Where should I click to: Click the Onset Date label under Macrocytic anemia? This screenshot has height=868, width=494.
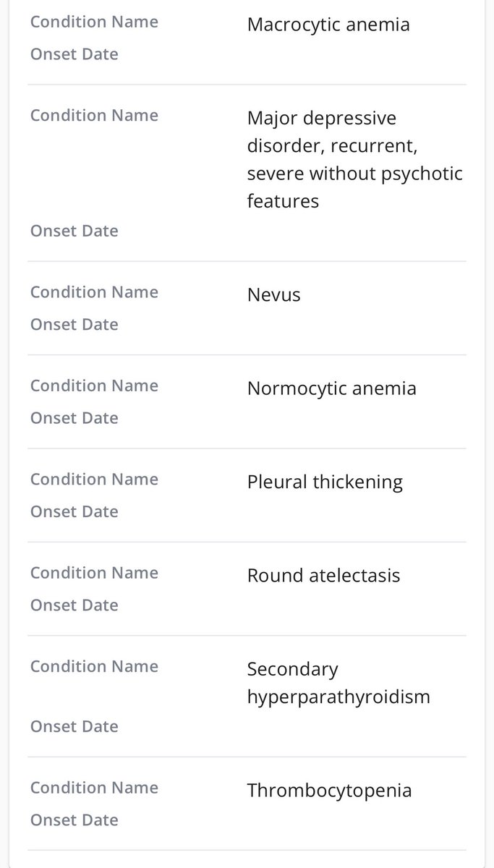point(74,54)
